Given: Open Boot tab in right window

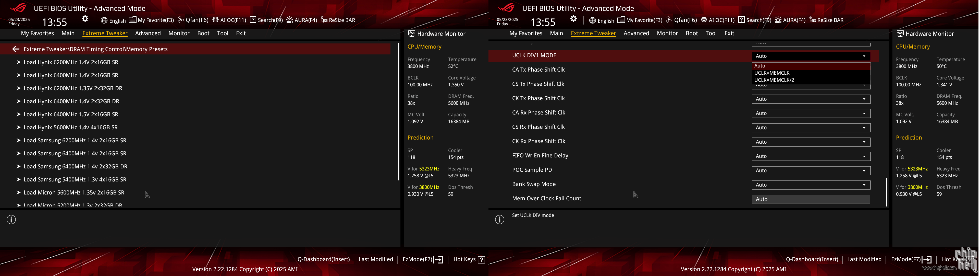Looking at the screenshot, I should [x=692, y=33].
